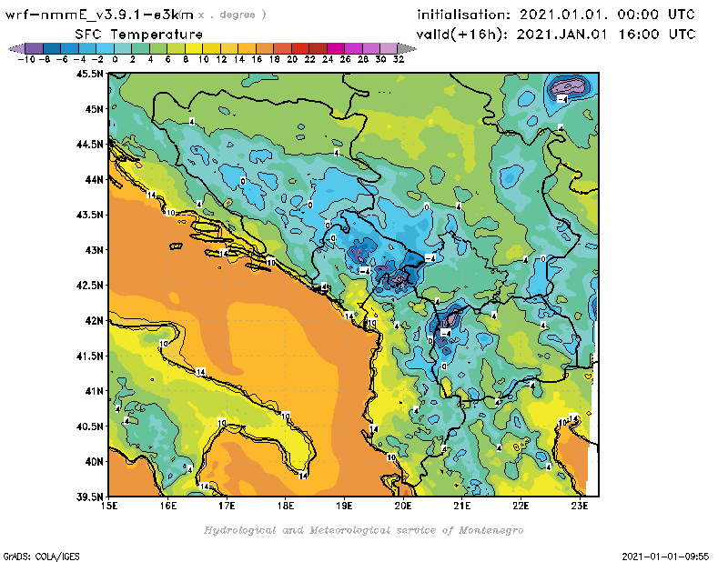Click the orange swatch between 14 and 16

pyautogui.click(x=247, y=48)
